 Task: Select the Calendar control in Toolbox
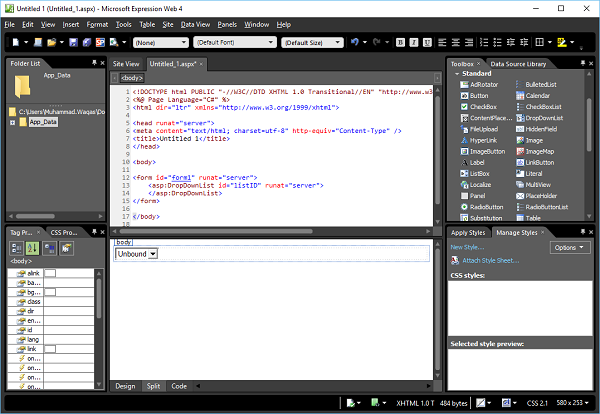pyautogui.click(x=538, y=97)
